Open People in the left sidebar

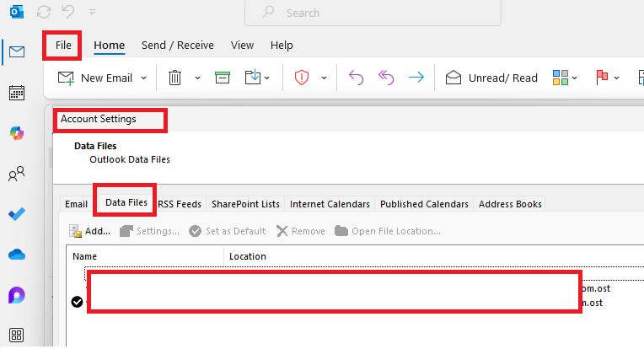[x=16, y=174]
